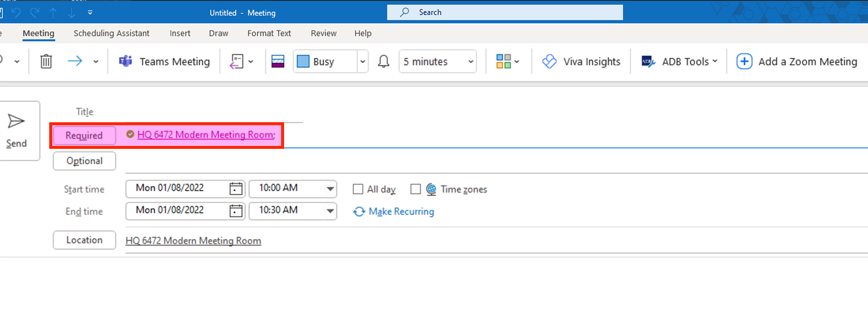Click the search magnifier icon
The width and height of the screenshot is (868, 316).
tap(405, 12)
